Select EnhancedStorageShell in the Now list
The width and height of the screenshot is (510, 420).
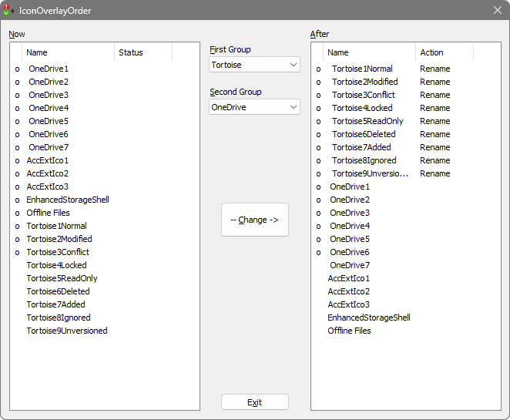click(x=68, y=200)
